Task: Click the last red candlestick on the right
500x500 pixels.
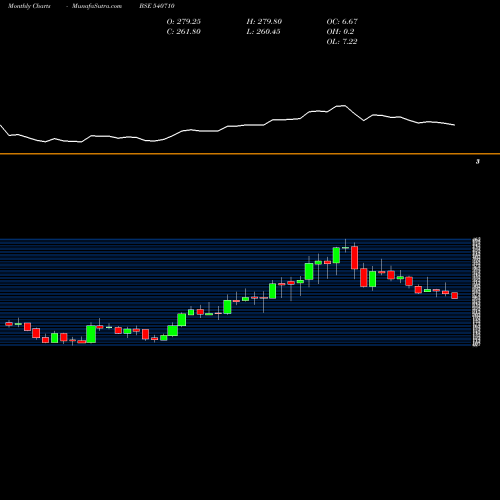Action: tap(455, 296)
